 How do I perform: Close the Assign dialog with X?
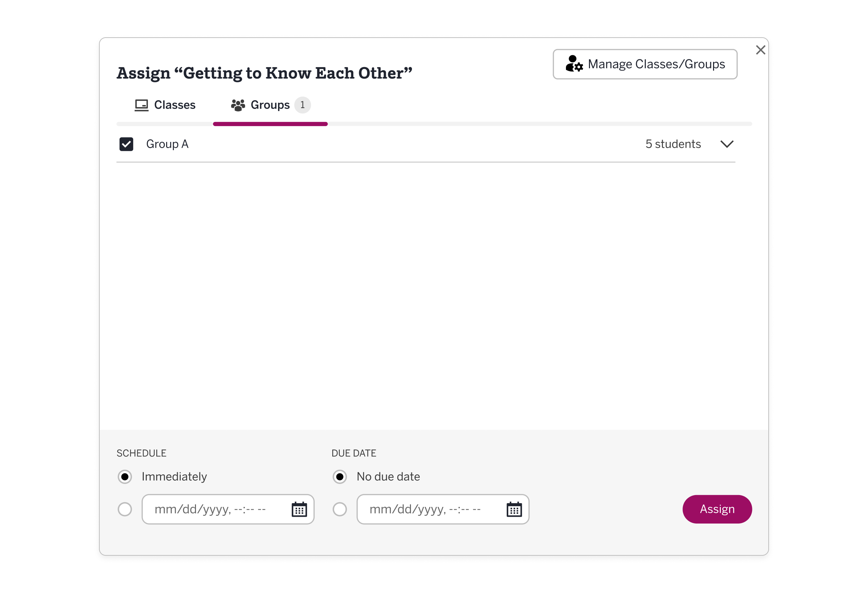click(761, 50)
